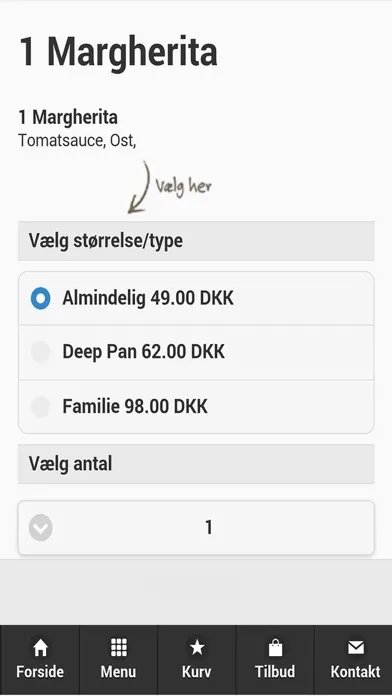
Task: Open the Tilbud shopping bag icon
Action: click(275, 648)
